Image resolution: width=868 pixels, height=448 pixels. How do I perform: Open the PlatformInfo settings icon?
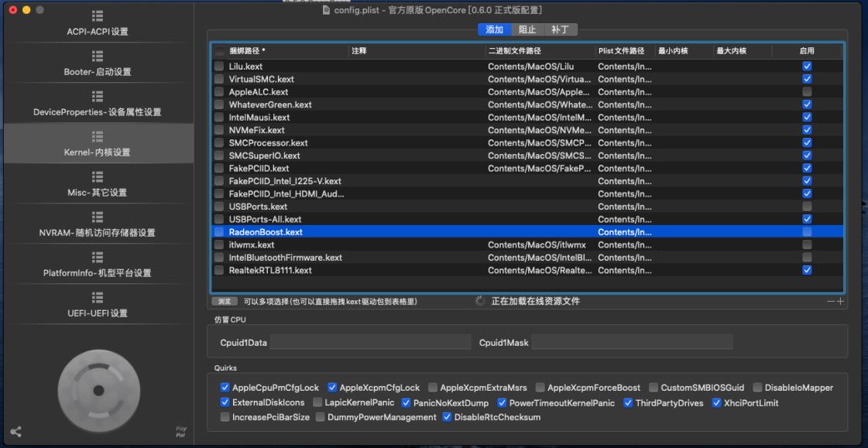pos(97,257)
